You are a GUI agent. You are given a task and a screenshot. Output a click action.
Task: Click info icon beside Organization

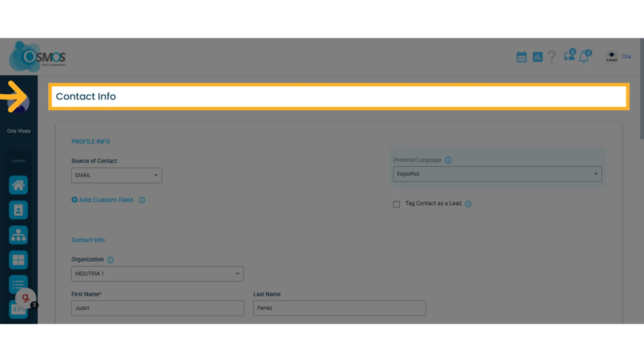point(110,260)
